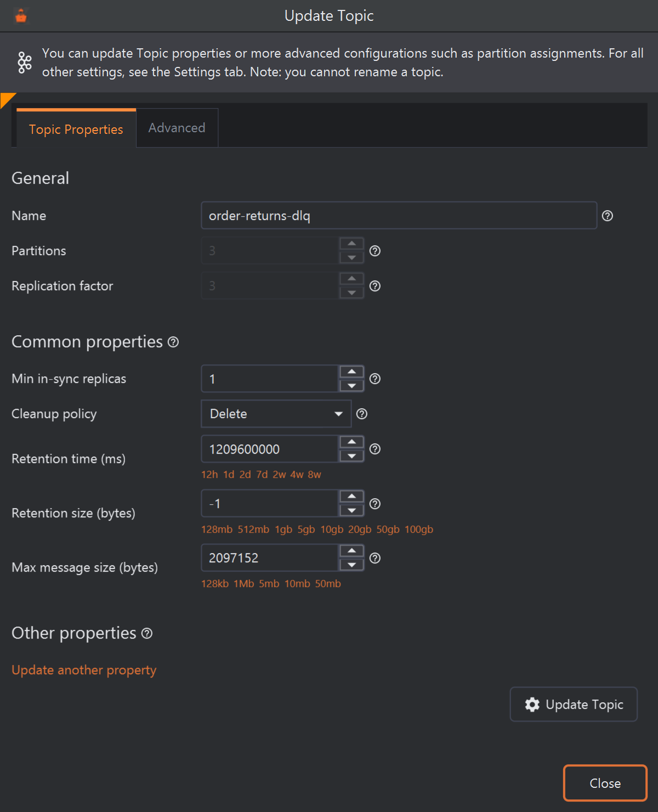Decrease Min in-sync replicas with down arrow
Screen dimensions: 658x812
pos(351,386)
